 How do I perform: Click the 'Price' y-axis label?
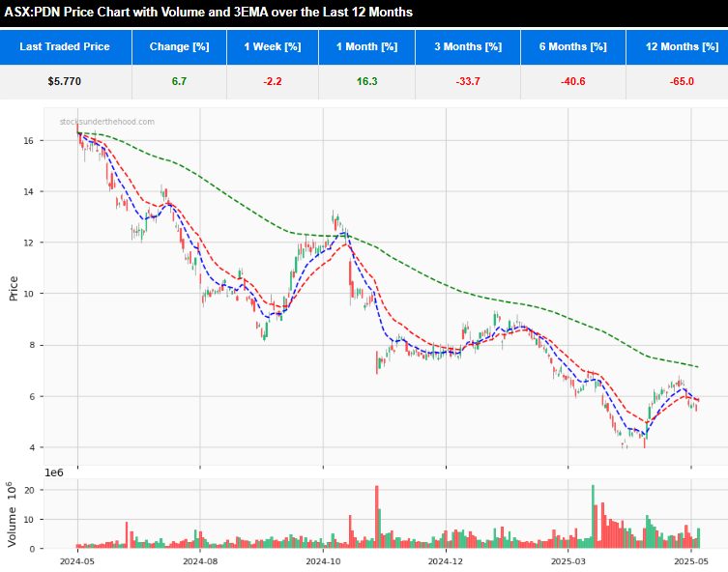click(14, 289)
